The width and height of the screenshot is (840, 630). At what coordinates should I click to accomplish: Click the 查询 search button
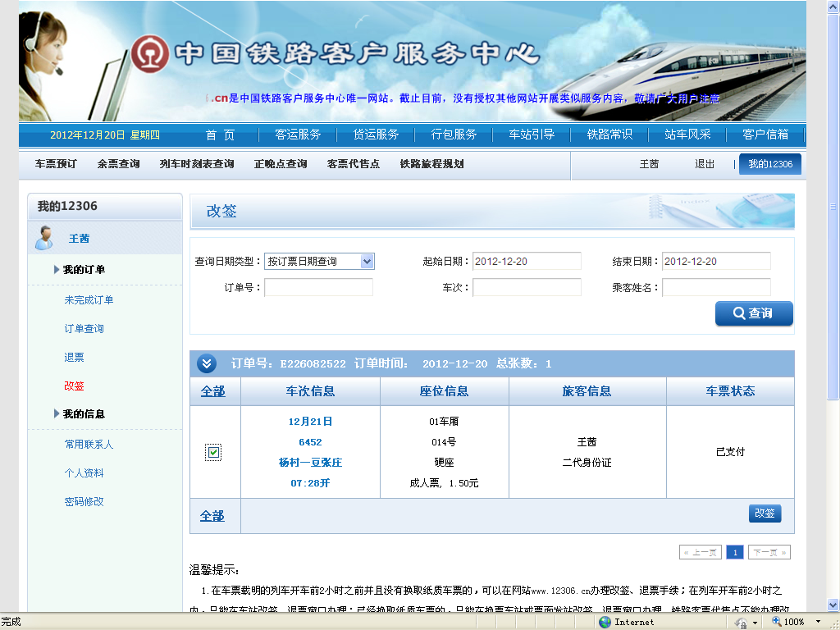754,313
